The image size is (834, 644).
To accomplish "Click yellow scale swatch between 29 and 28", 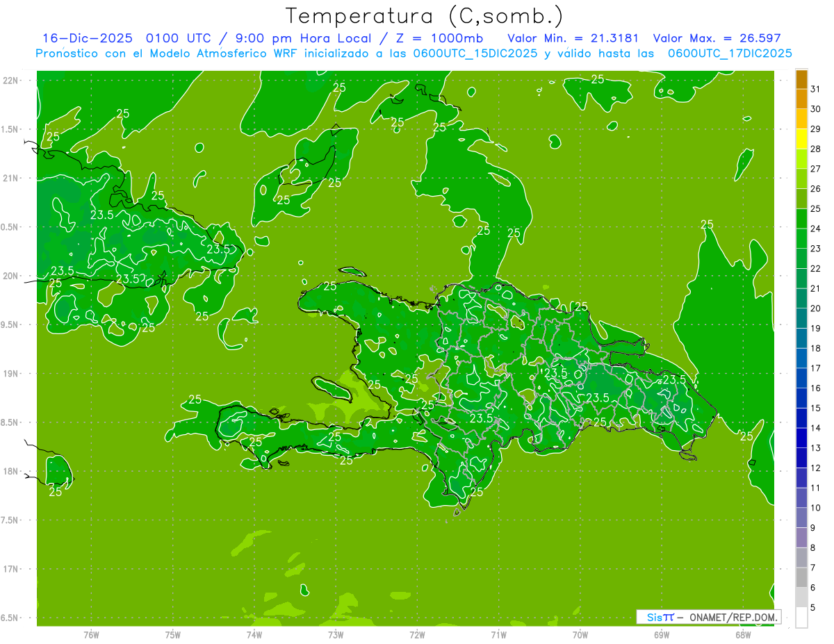I will click(801, 139).
